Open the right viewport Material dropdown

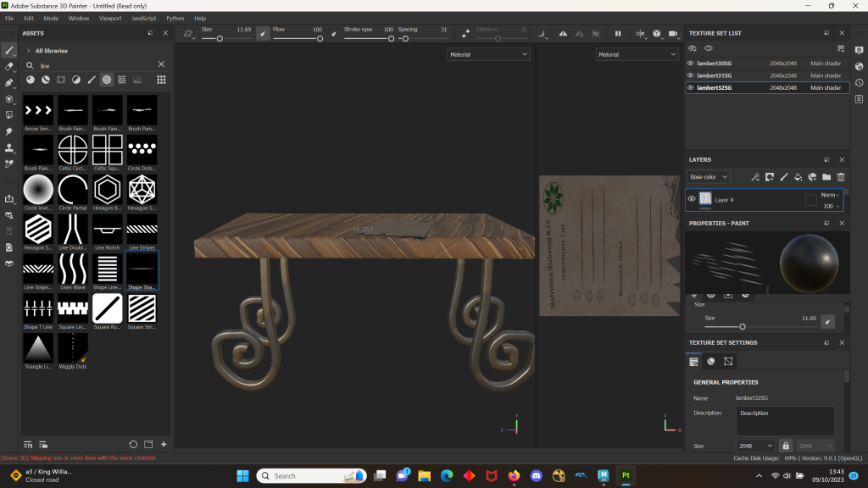pos(637,54)
